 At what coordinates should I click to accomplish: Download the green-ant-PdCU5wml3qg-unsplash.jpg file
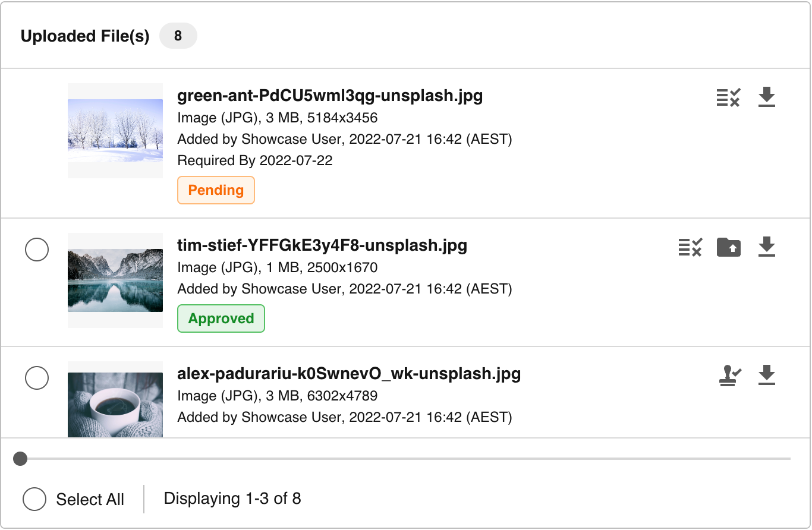pos(767,97)
